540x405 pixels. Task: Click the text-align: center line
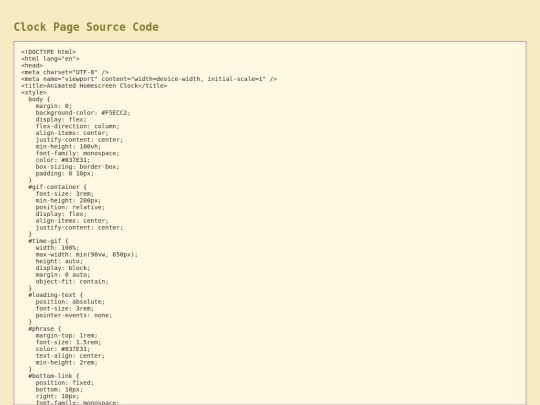(x=70, y=356)
